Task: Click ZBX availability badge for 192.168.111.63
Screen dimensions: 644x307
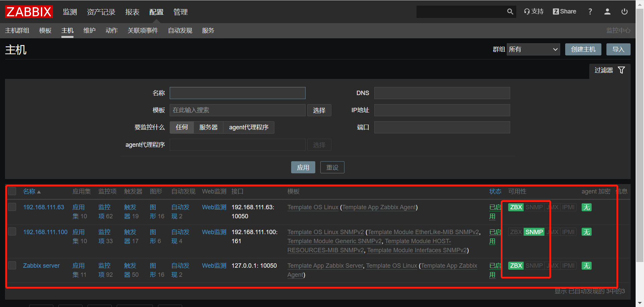Action: [516, 207]
